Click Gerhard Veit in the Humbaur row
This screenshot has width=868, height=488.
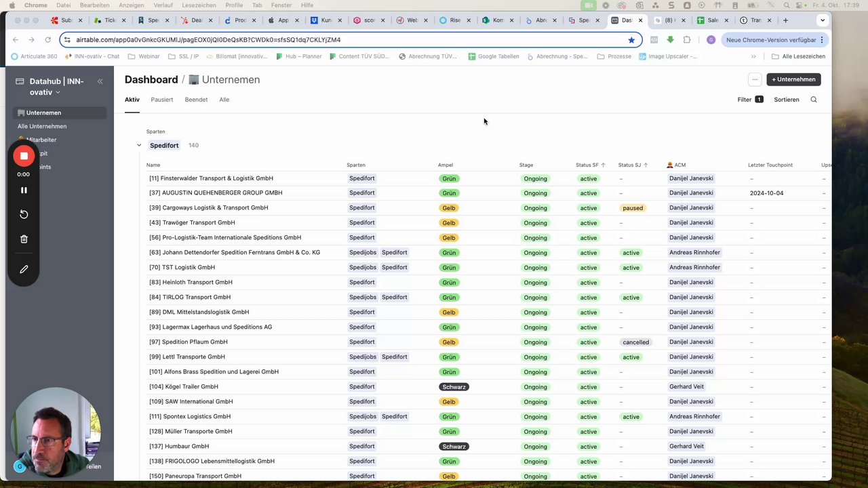coord(686,447)
